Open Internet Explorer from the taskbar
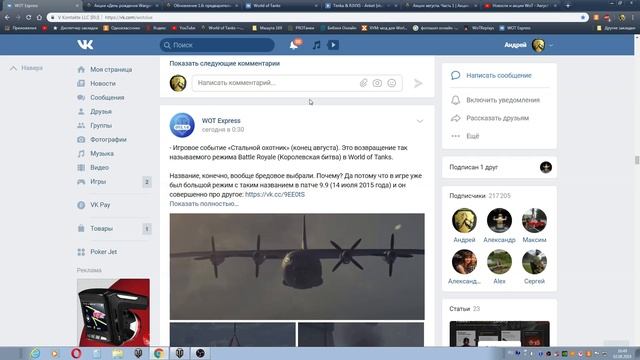Viewport: 640px width, 360px height. (x=35, y=353)
